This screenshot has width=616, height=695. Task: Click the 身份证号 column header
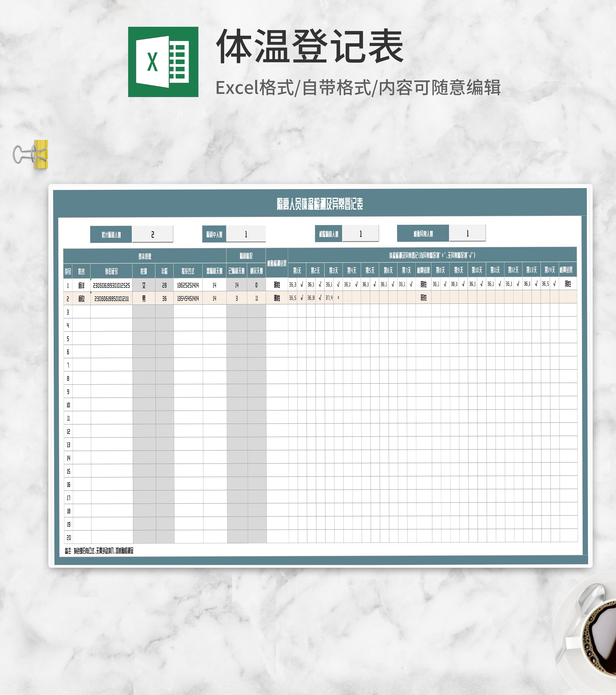click(x=111, y=271)
